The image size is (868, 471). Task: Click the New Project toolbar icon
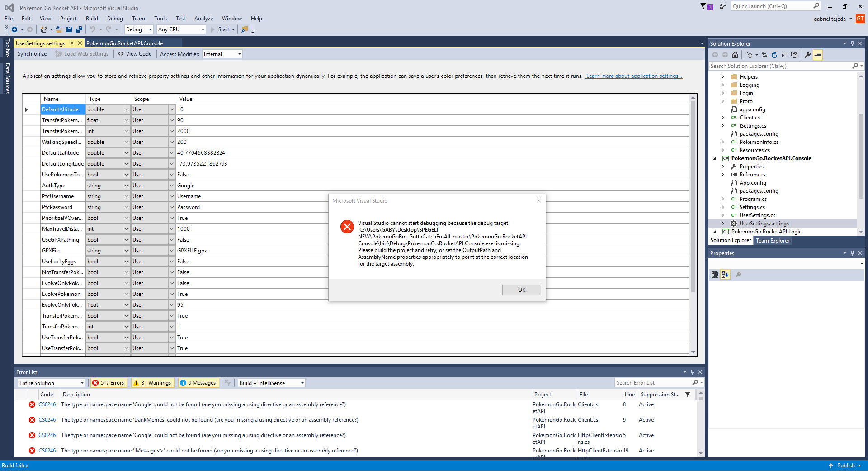coord(43,29)
